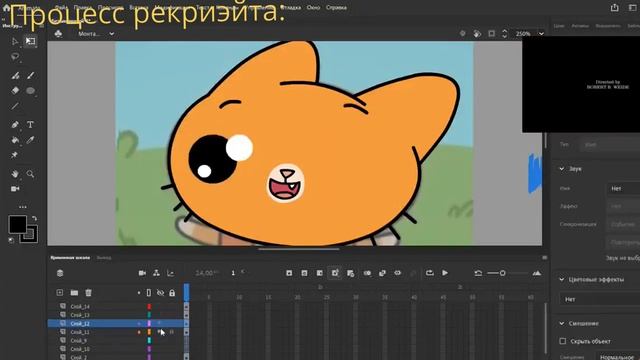Click the timeline zoom slider handle
This screenshot has width=640, height=360.
pyautogui.click(x=502, y=273)
